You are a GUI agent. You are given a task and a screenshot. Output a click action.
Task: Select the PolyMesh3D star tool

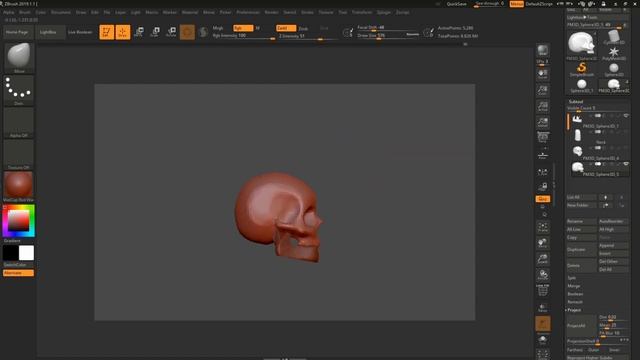point(613,53)
